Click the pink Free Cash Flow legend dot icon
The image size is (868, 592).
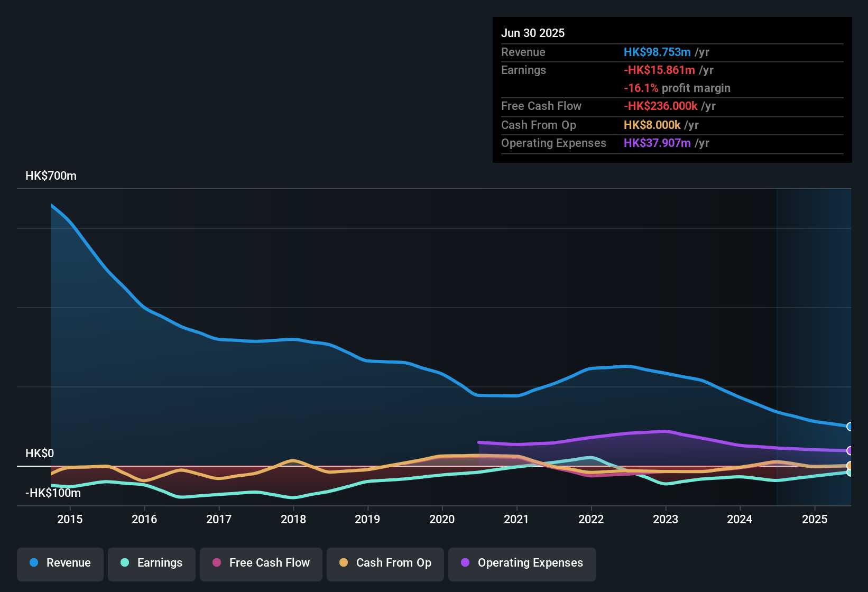click(x=216, y=563)
